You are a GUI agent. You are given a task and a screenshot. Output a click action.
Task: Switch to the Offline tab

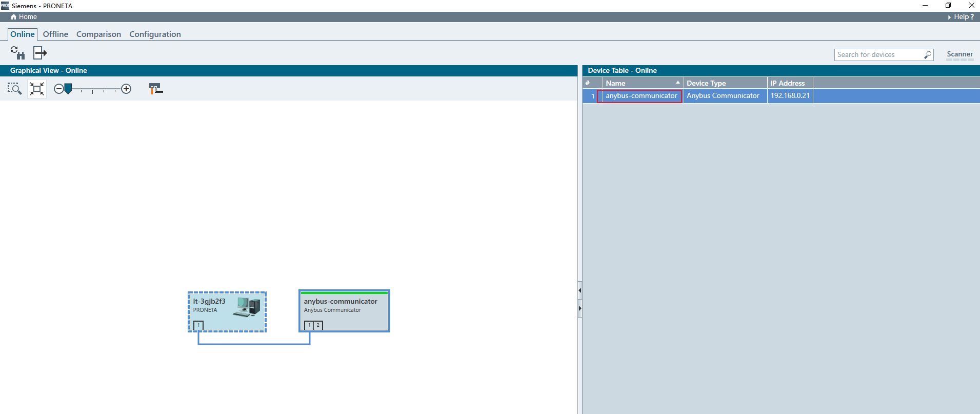point(55,34)
